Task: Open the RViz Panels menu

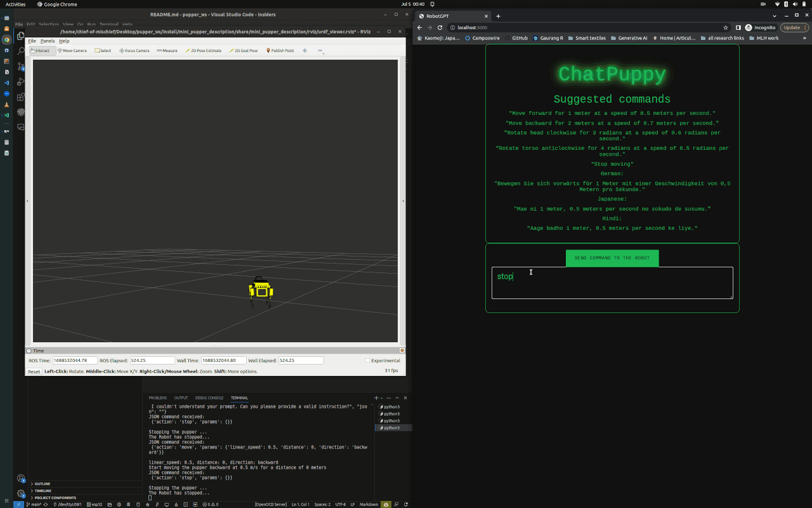Action: pos(48,41)
